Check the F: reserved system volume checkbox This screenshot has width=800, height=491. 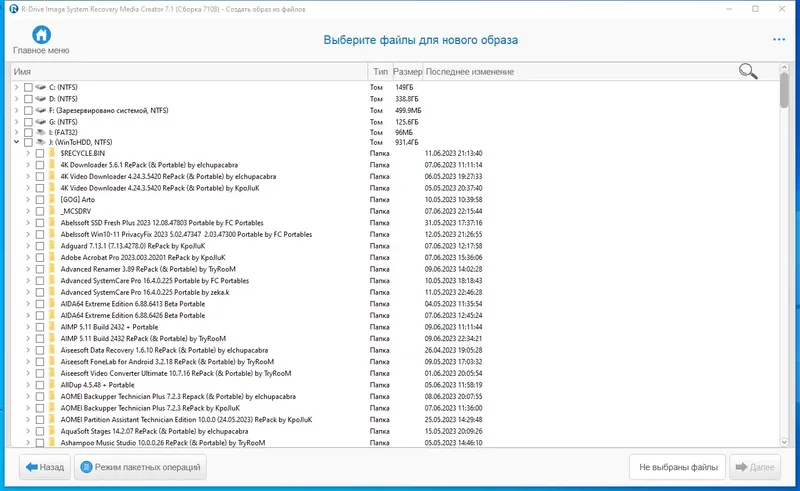point(28,110)
